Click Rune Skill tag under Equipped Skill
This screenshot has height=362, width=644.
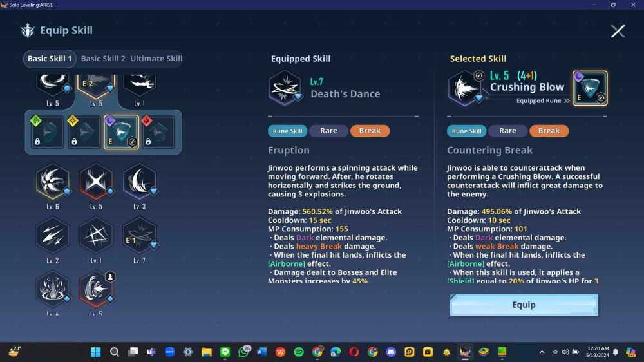(287, 131)
